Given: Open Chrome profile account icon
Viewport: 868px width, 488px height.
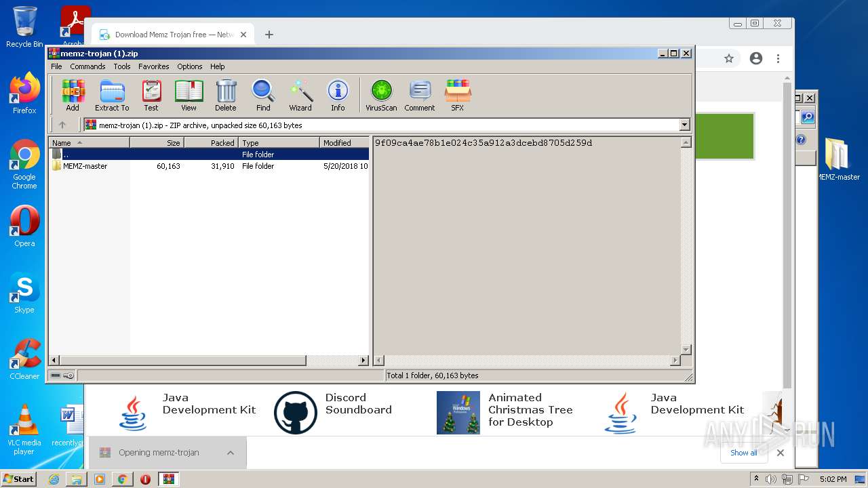Looking at the screenshot, I should (756, 59).
